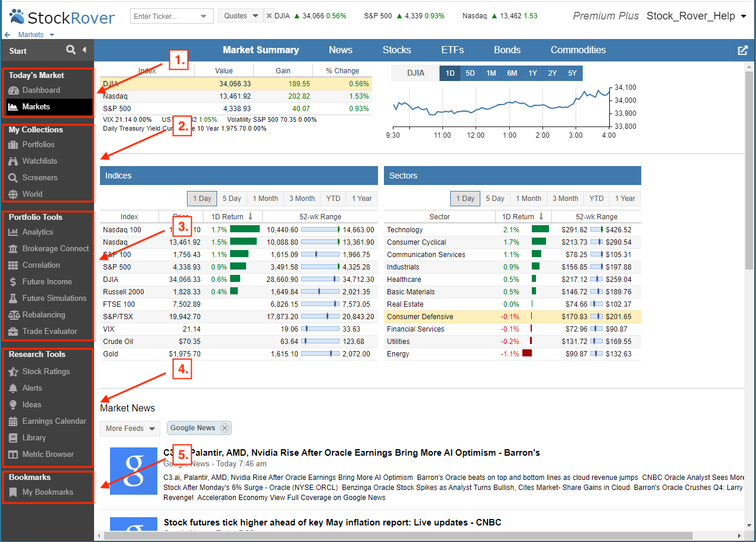The image size is (756, 542).
Task: Open the Stock Ratings star icon
Action: click(x=13, y=372)
